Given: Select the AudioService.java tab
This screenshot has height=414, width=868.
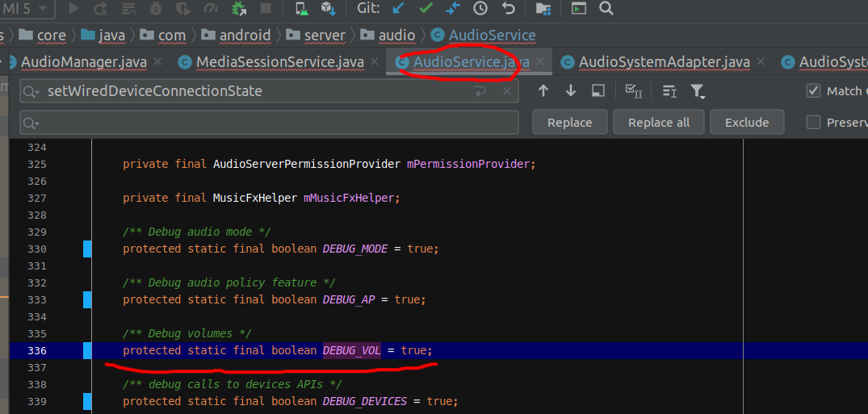Looking at the screenshot, I should (471, 62).
